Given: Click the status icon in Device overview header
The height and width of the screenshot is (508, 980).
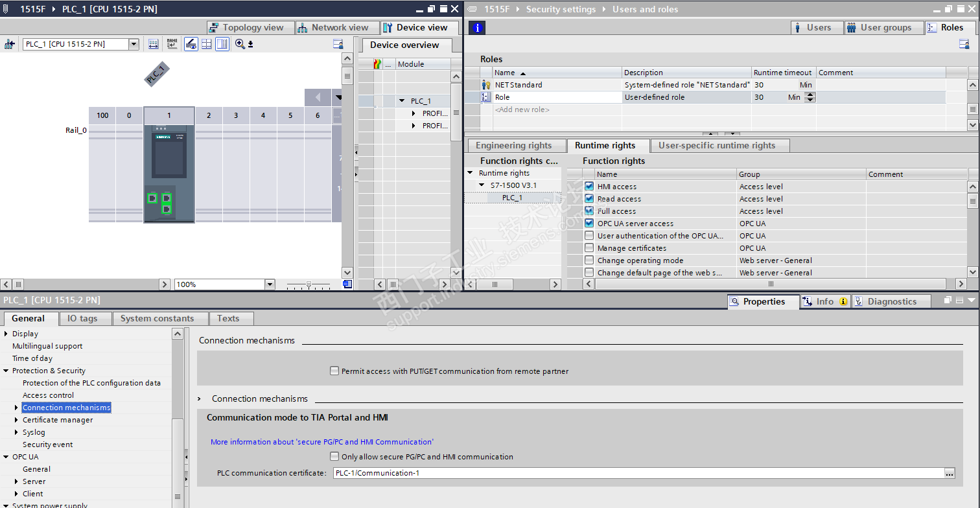Looking at the screenshot, I should [378, 64].
